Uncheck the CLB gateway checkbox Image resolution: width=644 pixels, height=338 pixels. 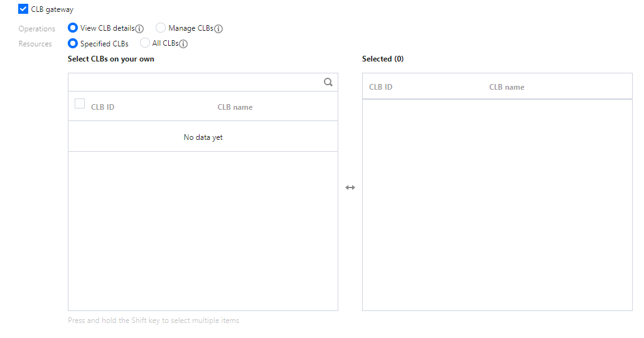point(23,9)
